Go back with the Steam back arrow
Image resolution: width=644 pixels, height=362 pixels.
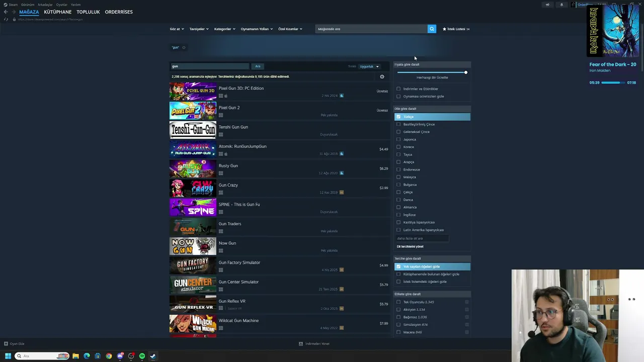[6, 12]
